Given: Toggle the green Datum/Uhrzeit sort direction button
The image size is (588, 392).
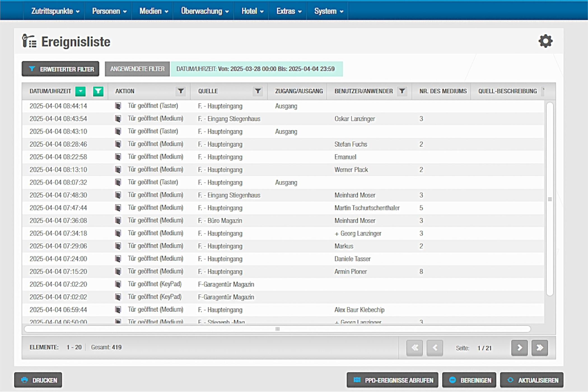Looking at the screenshot, I should [x=80, y=91].
